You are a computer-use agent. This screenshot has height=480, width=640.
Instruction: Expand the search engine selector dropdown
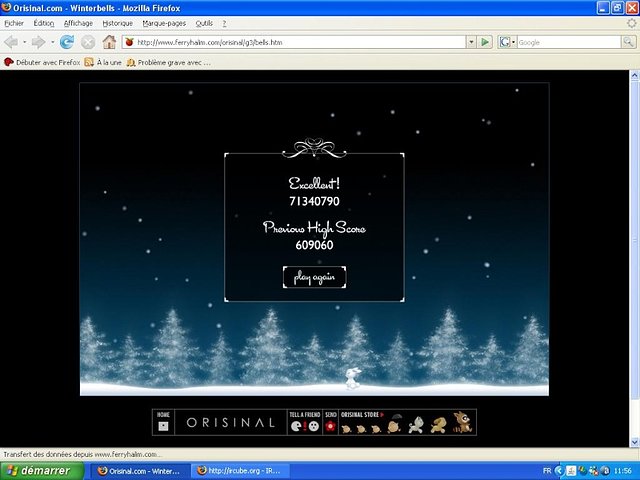pyautogui.click(x=507, y=42)
